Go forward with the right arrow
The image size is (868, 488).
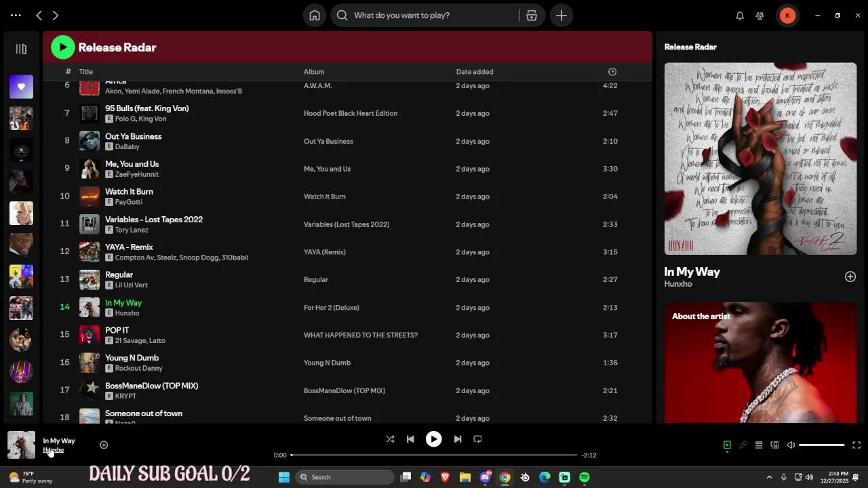point(56,16)
